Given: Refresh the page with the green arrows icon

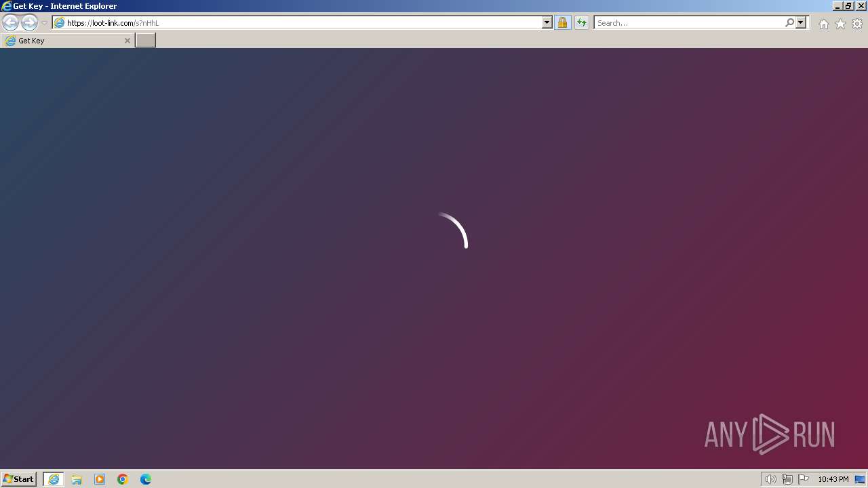Looking at the screenshot, I should [x=582, y=22].
